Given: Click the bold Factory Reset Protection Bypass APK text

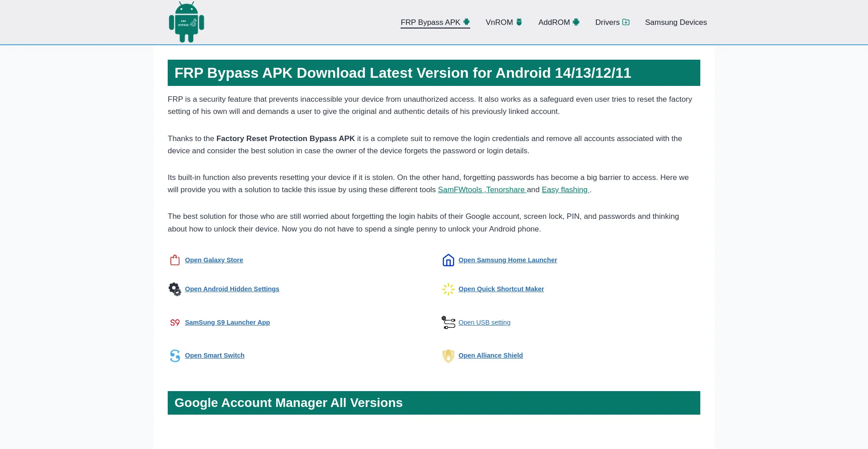Looking at the screenshot, I should [x=285, y=139].
